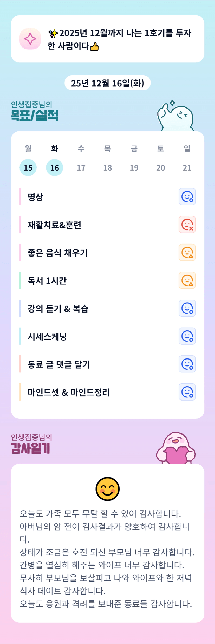The width and height of the screenshot is (215, 644).
Task: Click the 강의 듣기 & 복습 blue smiley icon
Action: tap(187, 308)
